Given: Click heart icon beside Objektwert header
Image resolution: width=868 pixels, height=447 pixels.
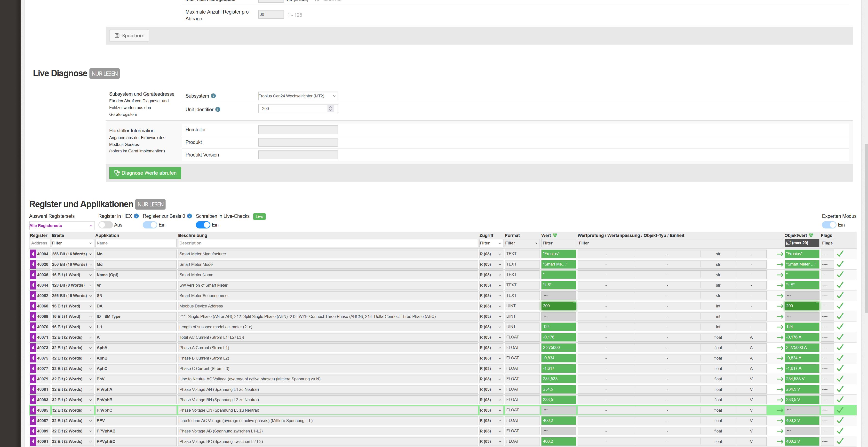Looking at the screenshot, I should click(x=811, y=235).
